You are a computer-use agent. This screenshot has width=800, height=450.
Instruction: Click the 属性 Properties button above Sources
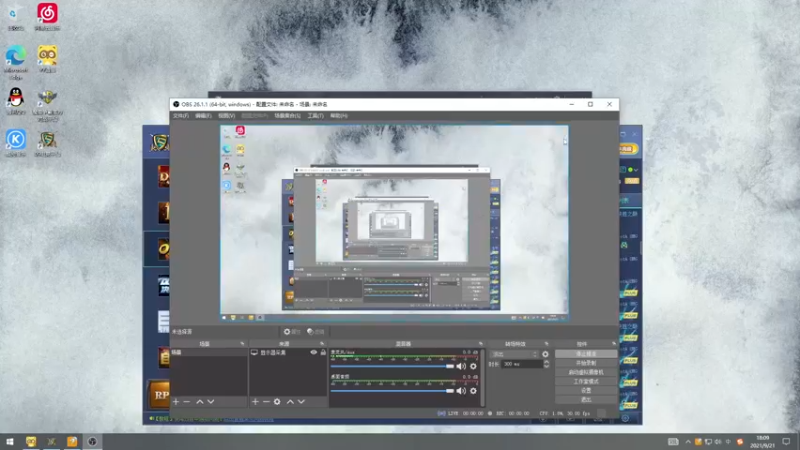tap(292, 332)
